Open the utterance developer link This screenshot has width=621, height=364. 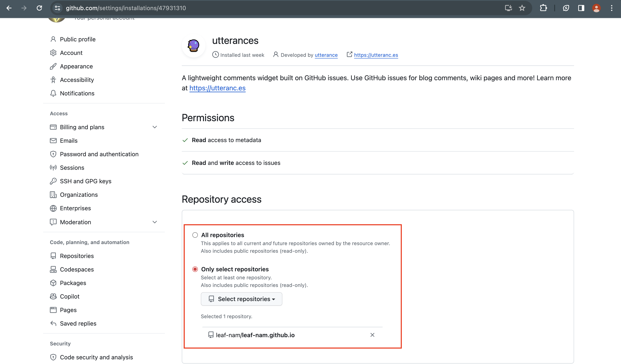pyautogui.click(x=326, y=55)
